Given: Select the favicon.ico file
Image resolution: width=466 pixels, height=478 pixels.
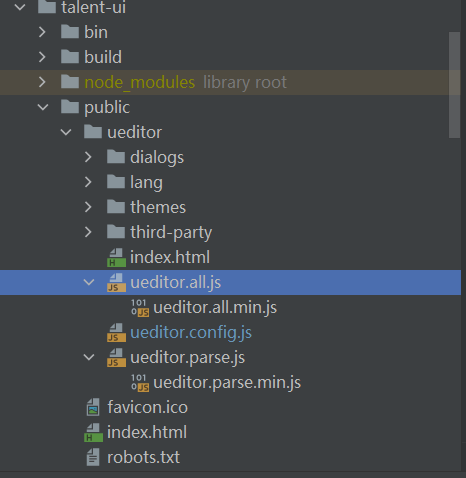Looking at the screenshot, I should point(147,407).
